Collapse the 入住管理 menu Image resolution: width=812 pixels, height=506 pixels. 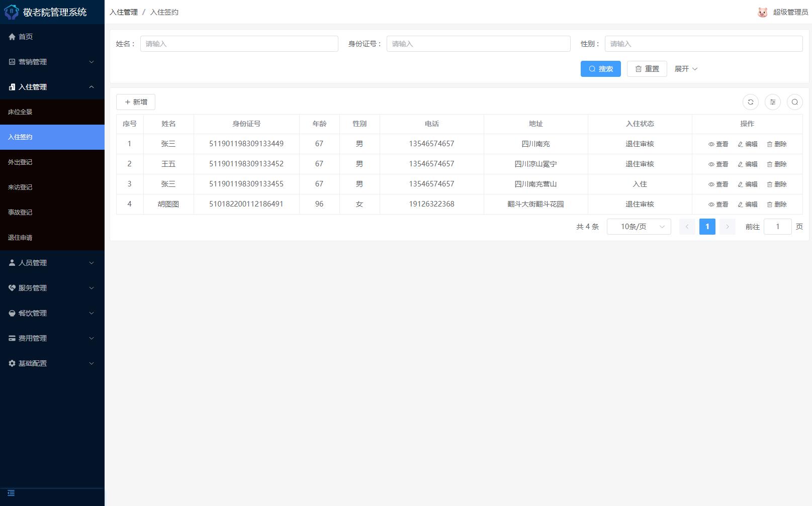coord(52,87)
